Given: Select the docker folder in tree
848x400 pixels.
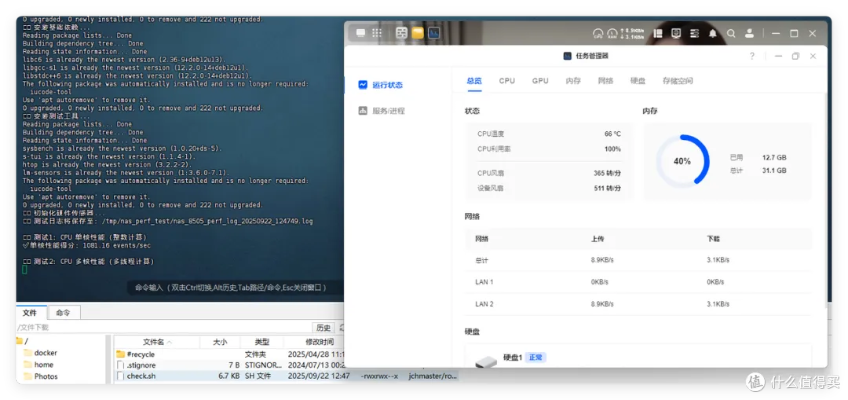Looking at the screenshot, I should tap(45, 353).
